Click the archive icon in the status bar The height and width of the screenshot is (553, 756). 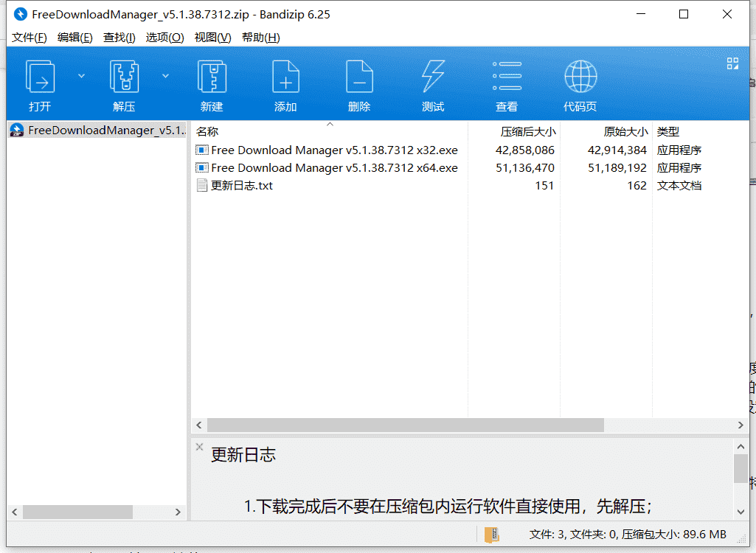click(x=491, y=535)
